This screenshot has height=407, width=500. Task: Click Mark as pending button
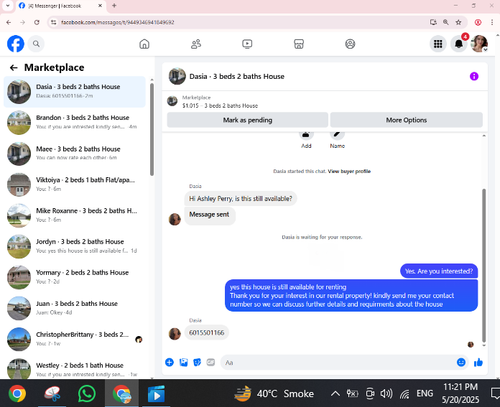pos(247,120)
